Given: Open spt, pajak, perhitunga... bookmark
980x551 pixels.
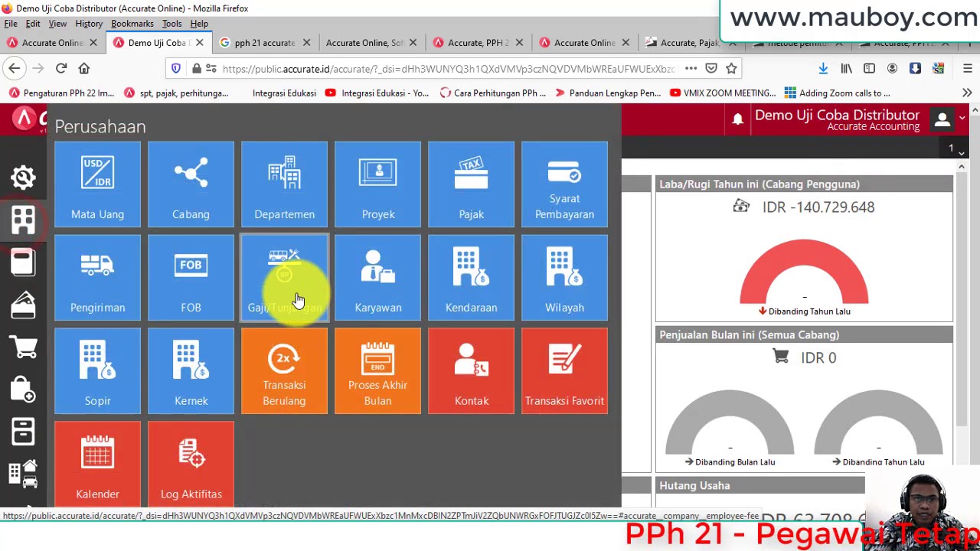Looking at the screenshot, I should [175, 93].
